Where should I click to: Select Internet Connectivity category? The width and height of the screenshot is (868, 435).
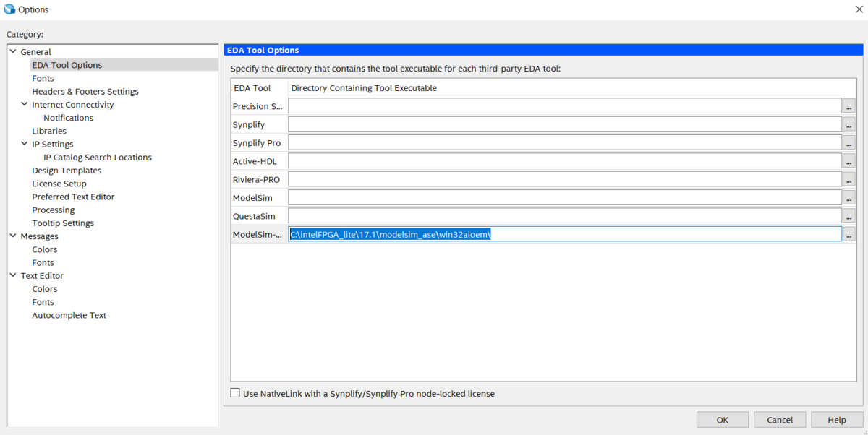coord(72,105)
